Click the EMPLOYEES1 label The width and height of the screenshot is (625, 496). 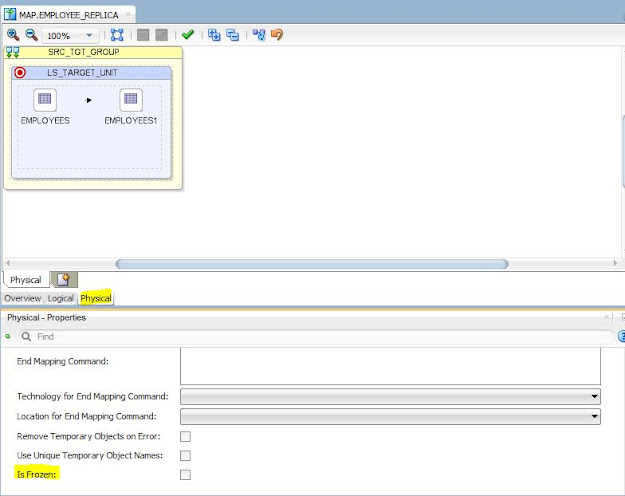coord(131,120)
